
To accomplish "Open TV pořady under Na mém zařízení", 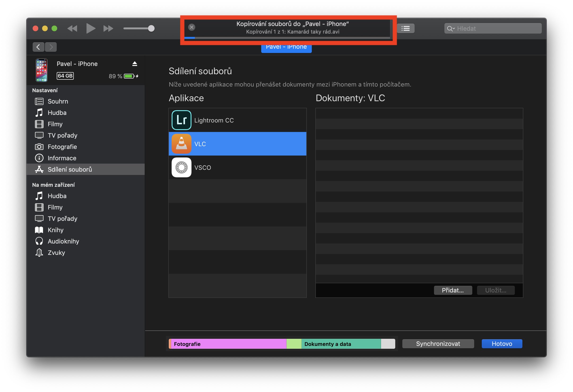I will tap(86, 219).
